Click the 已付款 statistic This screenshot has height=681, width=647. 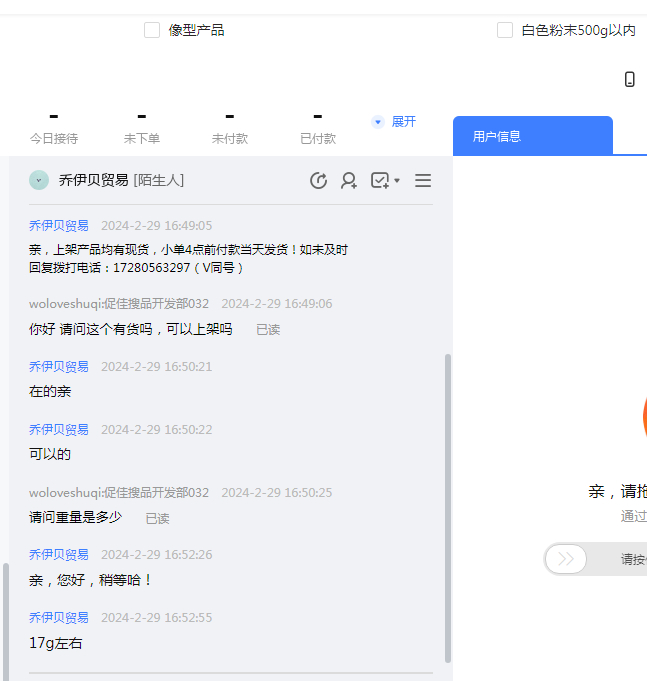tap(318, 127)
